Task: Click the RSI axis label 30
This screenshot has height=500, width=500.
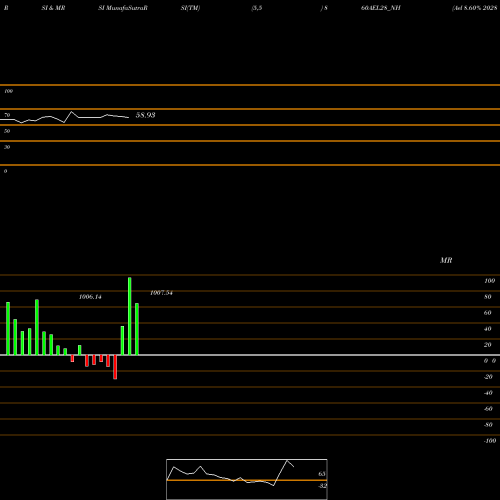Action: pos(7,147)
